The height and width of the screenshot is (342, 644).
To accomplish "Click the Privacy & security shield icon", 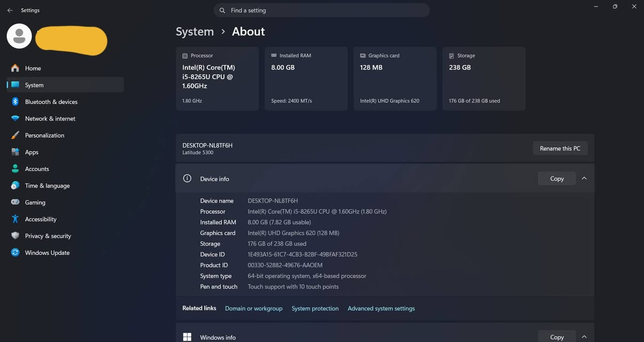I will click(x=15, y=236).
